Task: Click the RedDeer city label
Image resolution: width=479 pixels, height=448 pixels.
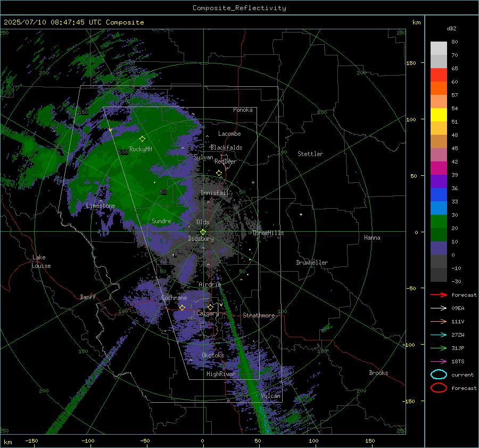Action: (226, 161)
